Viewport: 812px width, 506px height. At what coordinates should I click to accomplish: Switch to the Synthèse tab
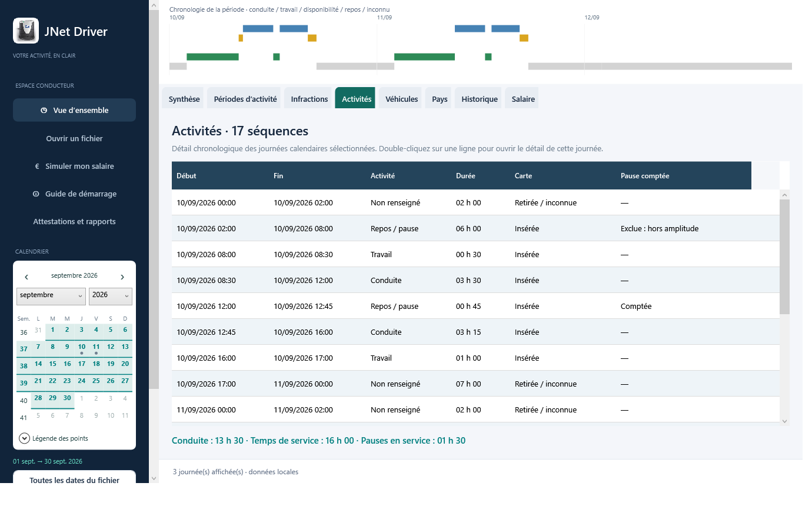[x=184, y=99]
